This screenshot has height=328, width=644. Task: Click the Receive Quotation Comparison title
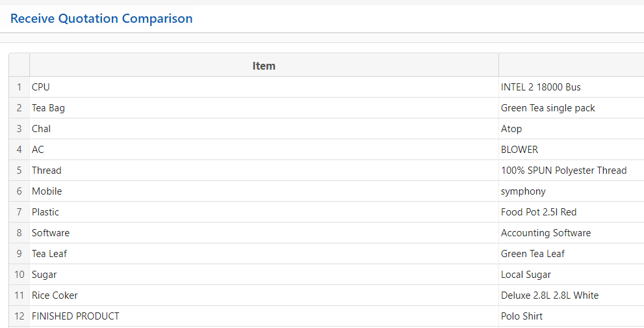101,18
